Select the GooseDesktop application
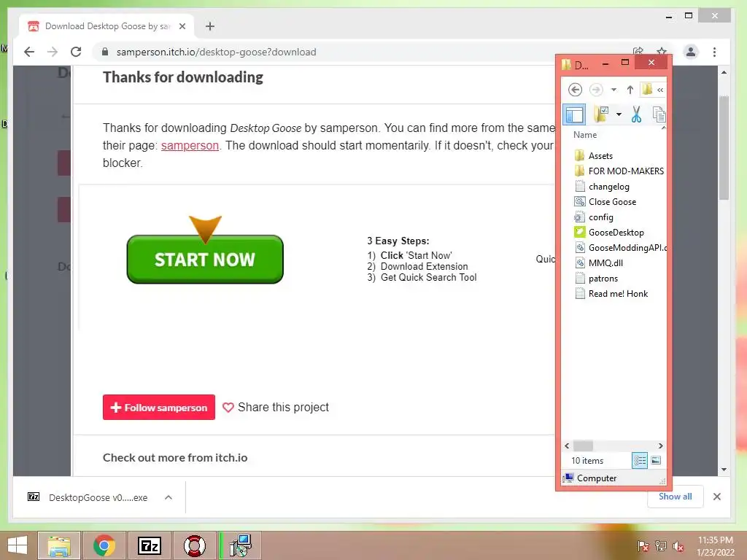 [x=616, y=233]
